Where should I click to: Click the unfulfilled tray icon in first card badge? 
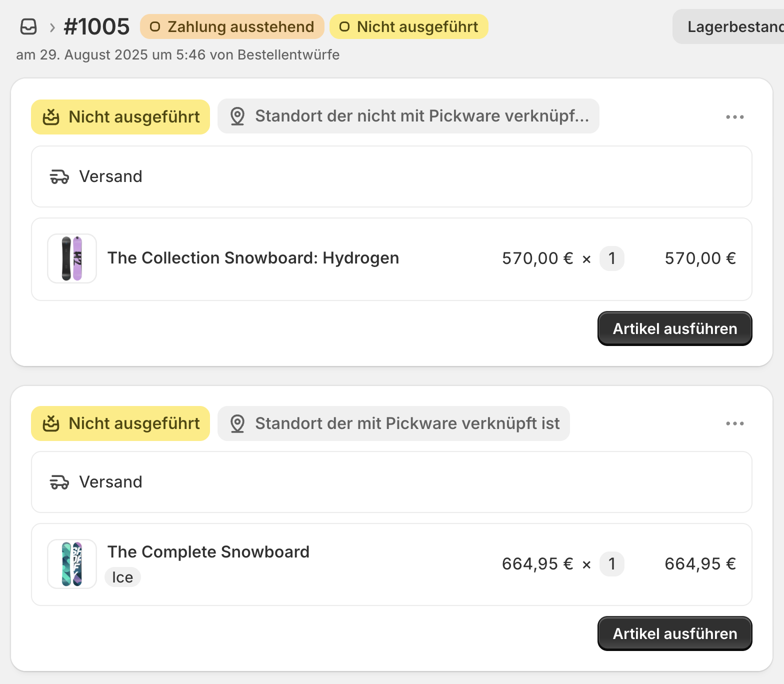[x=51, y=117]
